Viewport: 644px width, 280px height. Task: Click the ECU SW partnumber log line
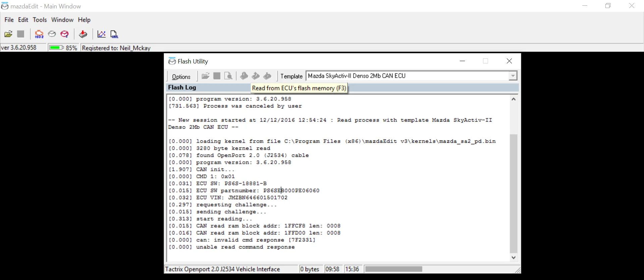(244, 191)
